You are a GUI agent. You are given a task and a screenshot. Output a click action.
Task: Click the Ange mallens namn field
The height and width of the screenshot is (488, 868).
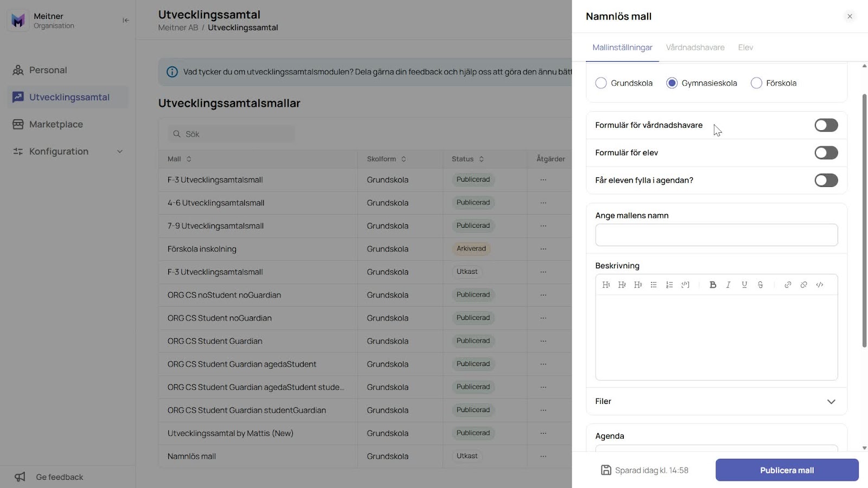pyautogui.click(x=716, y=235)
